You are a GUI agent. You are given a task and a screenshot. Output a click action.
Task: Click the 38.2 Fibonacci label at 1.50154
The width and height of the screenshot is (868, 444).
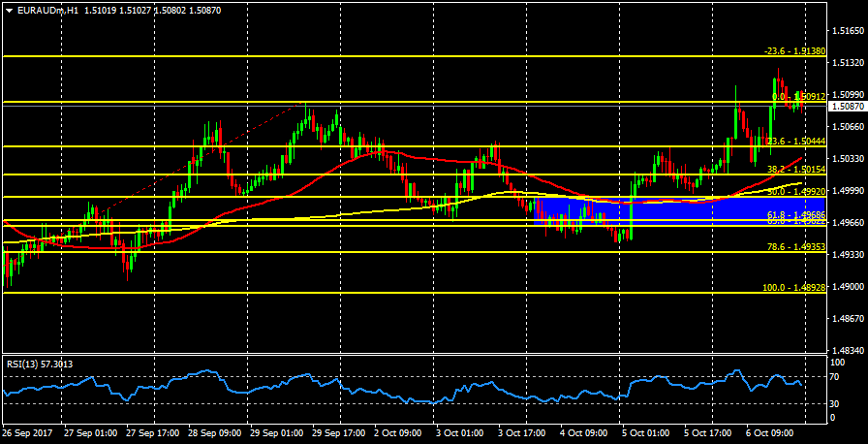click(795, 170)
